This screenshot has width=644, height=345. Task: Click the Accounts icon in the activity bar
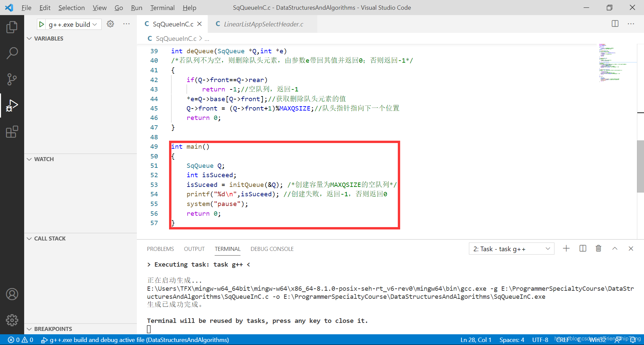click(x=12, y=294)
